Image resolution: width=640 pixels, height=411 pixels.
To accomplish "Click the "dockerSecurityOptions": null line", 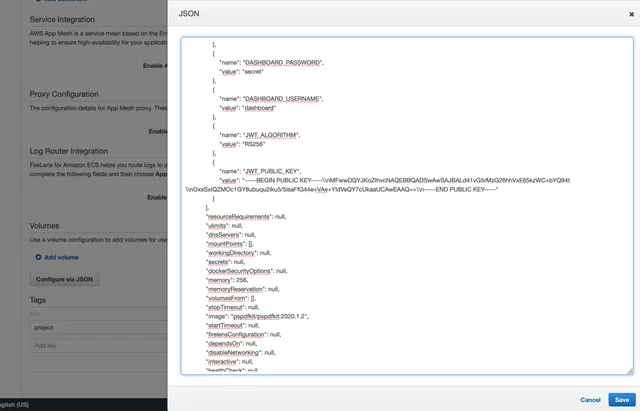I will pyautogui.click(x=247, y=271).
